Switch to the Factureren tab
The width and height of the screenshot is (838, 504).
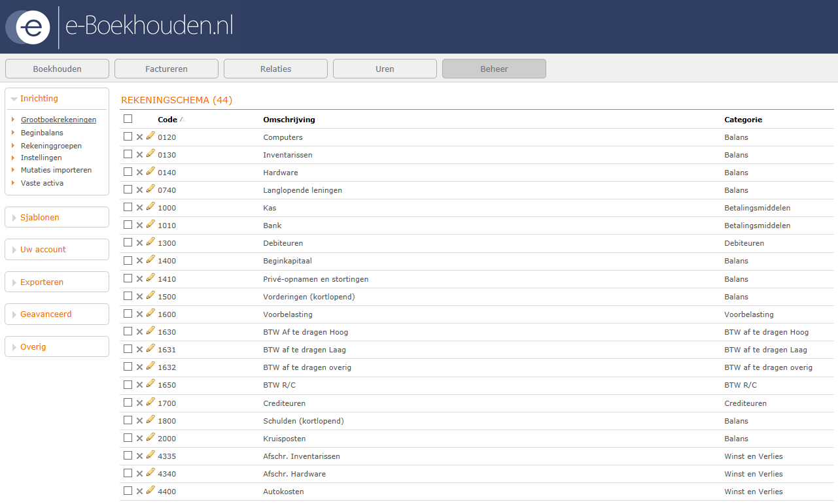166,69
